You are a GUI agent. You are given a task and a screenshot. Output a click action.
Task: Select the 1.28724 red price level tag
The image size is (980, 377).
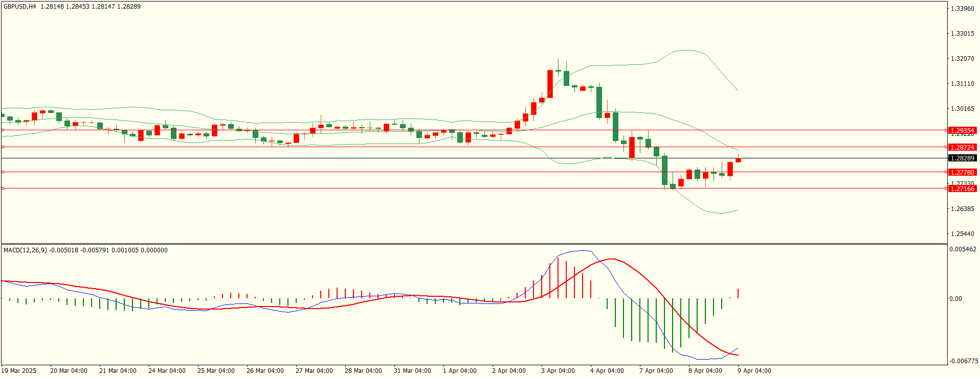click(962, 148)
